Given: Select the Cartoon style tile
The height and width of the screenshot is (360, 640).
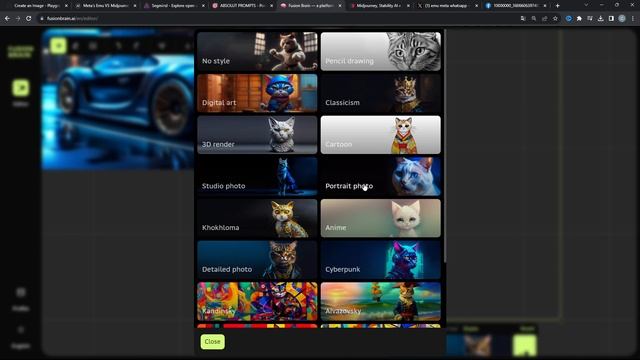Looking at the screenshot, I should click(380, 135).
